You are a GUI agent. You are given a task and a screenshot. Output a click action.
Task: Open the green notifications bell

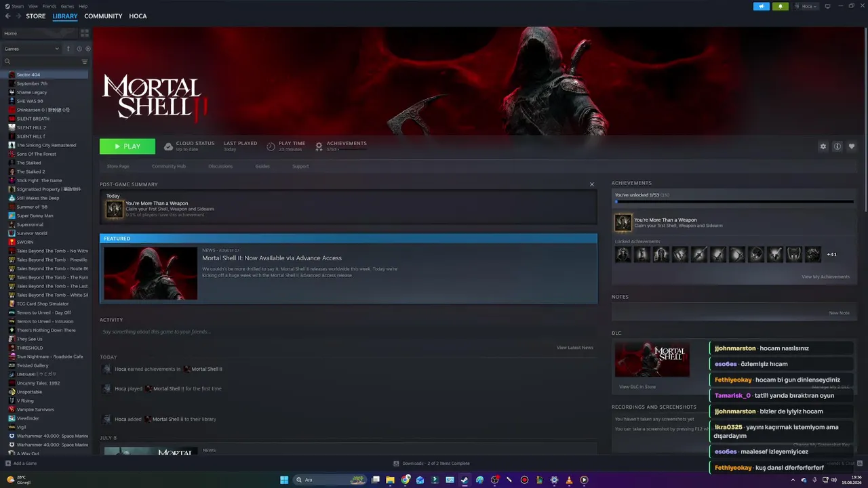coord(781,6)
